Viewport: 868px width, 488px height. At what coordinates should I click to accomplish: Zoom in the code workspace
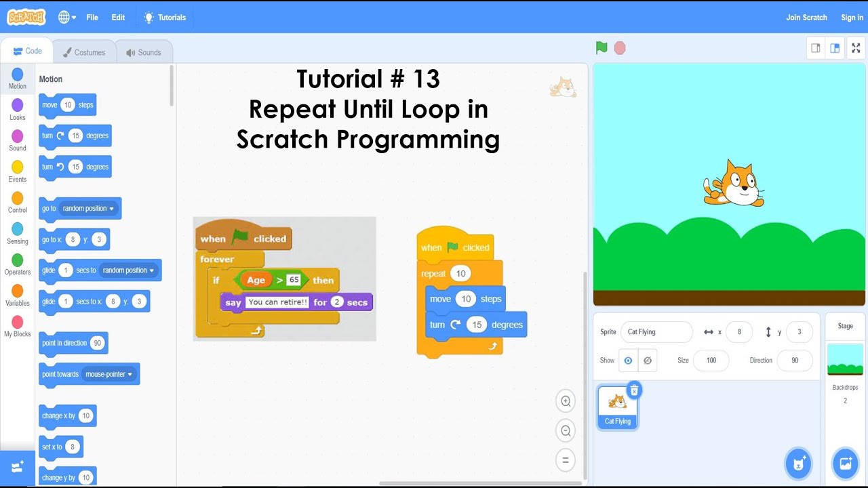click(x=565, y=401)
